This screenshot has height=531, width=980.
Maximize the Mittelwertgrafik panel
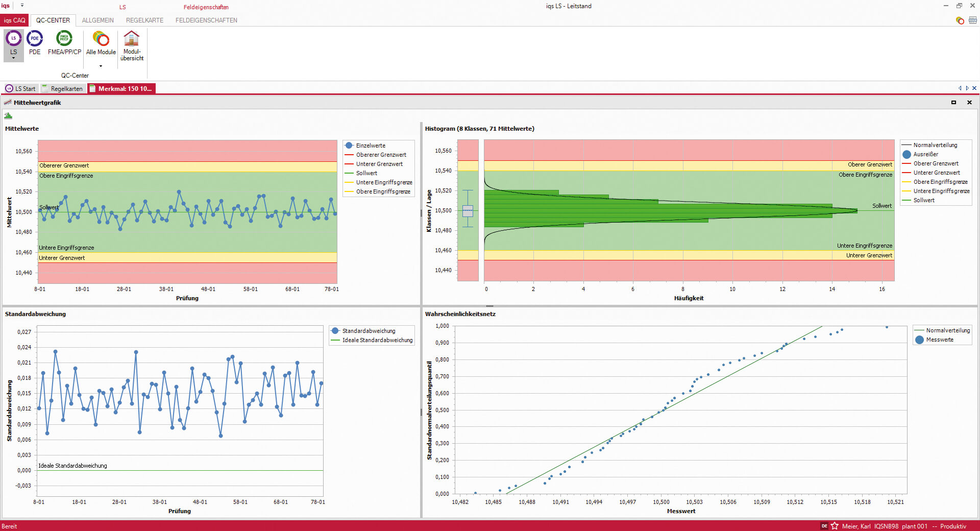click(953, 103)
